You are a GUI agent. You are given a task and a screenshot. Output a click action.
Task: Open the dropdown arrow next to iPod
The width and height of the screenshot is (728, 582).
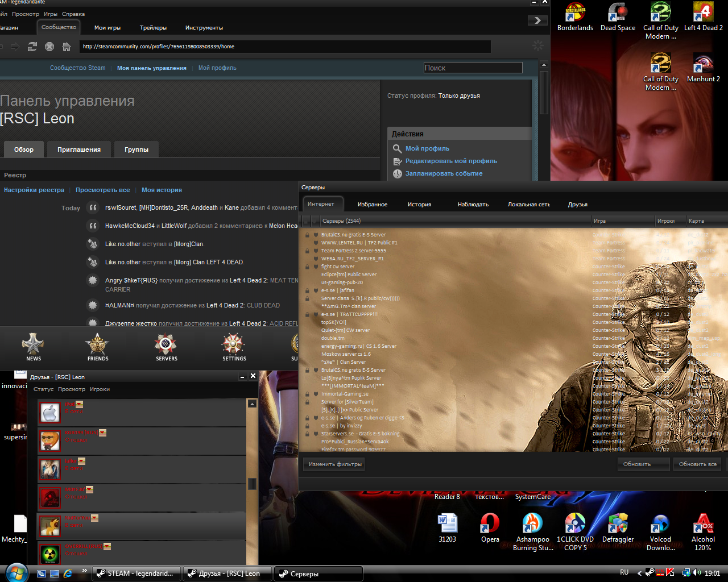(79, 404)
